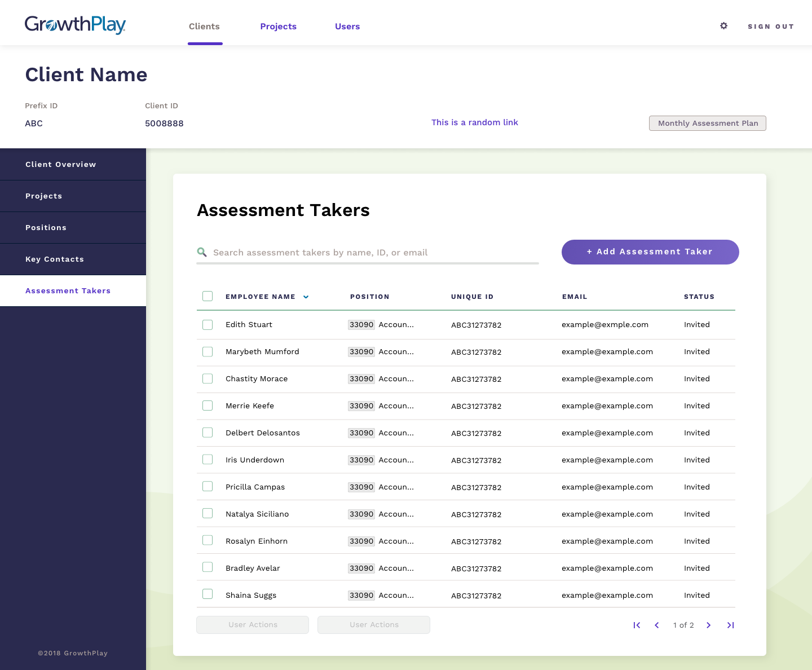Tick the Chastity Morace row checkbox
Screen dimensions: 812x670
point(208,379)
